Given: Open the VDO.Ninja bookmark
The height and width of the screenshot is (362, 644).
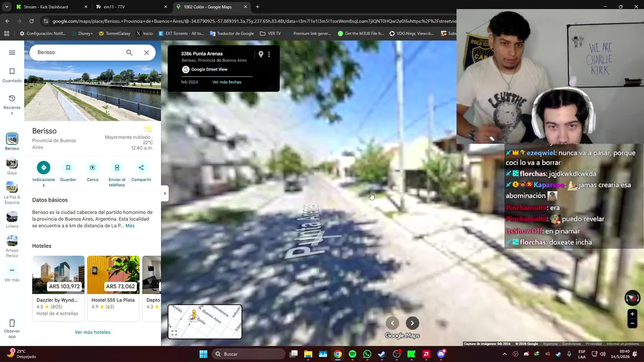Looking at the screenshot, I should 412,34.
